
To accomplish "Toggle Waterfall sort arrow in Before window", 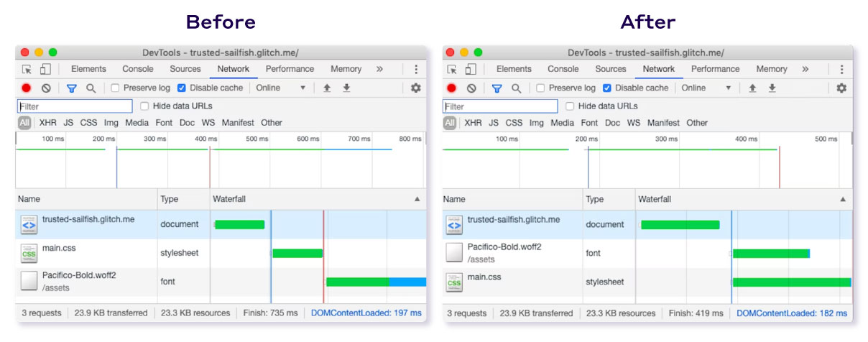I will tap(417, 199).
